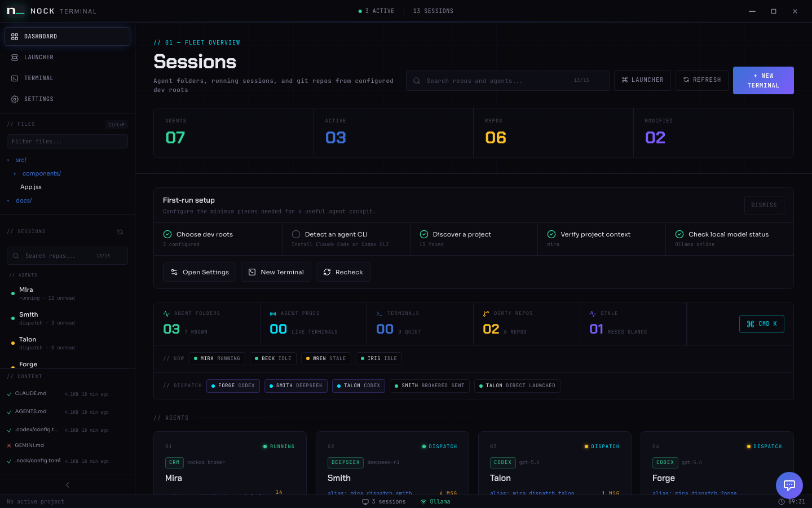The image size is (812, 508).
Task: Click the BECK IDLE chip
Action: 273,358
